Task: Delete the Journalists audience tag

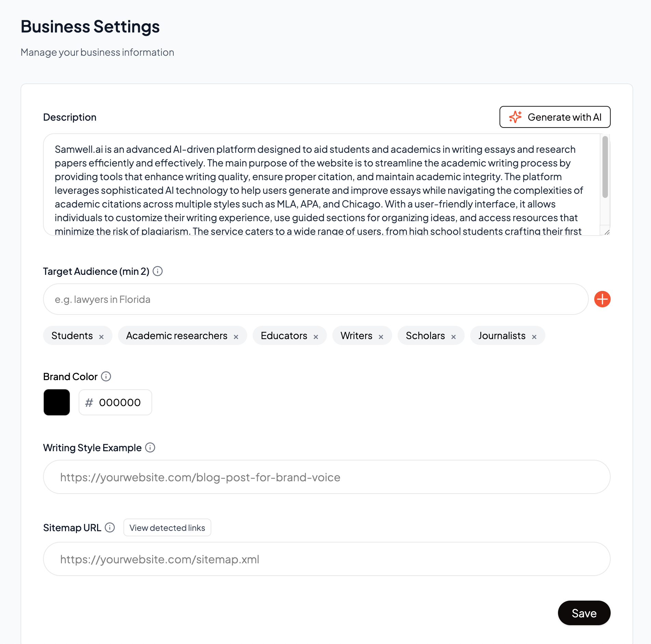Action: click(534, 337)
